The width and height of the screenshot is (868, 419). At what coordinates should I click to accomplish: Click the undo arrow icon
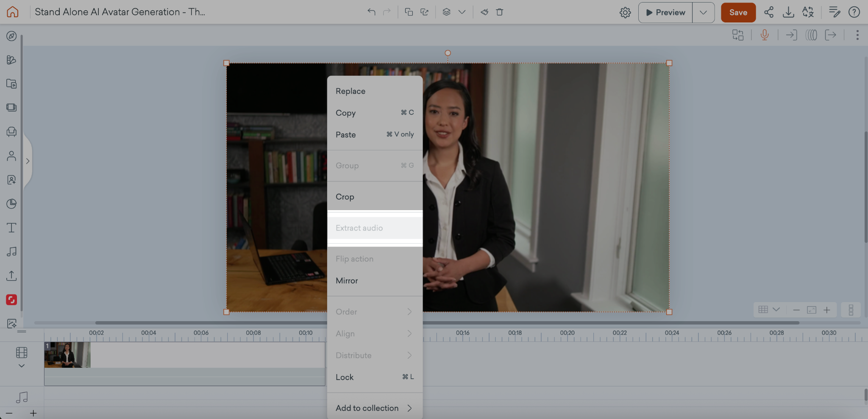pos(371,12)
